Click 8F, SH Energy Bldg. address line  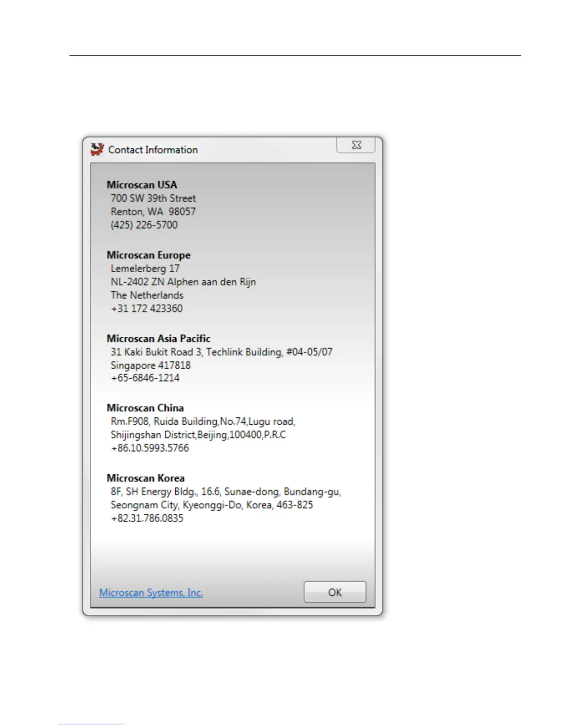click(x=226, y=492)
